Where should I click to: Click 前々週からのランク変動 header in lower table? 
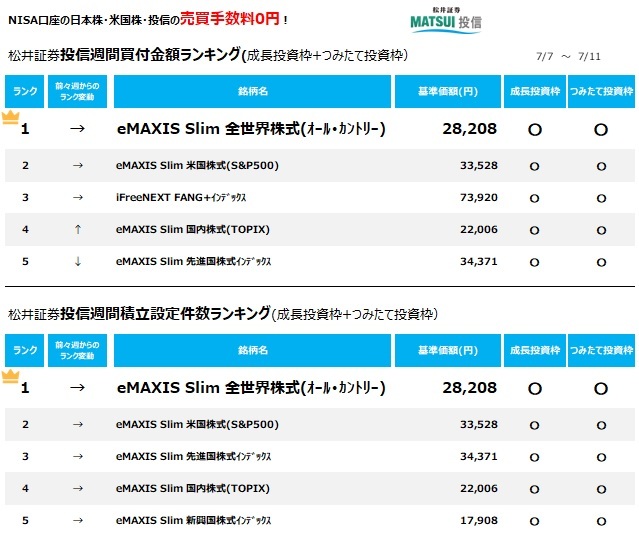point(77,350)
